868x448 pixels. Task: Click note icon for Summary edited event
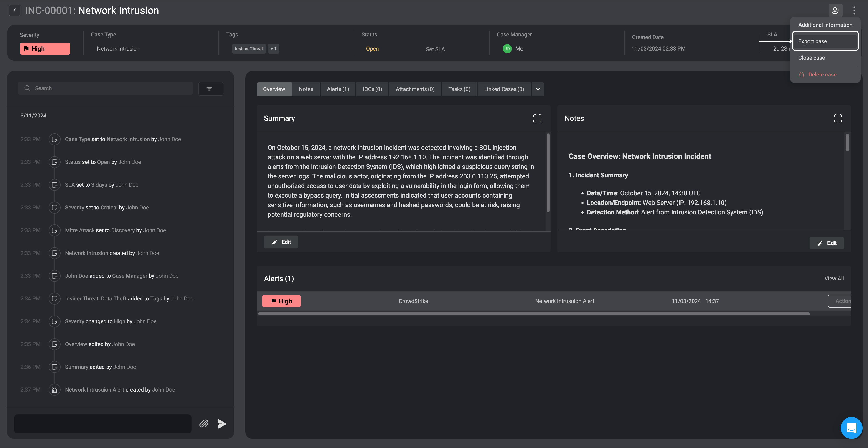pyautogui.click(x=55, y=367)
